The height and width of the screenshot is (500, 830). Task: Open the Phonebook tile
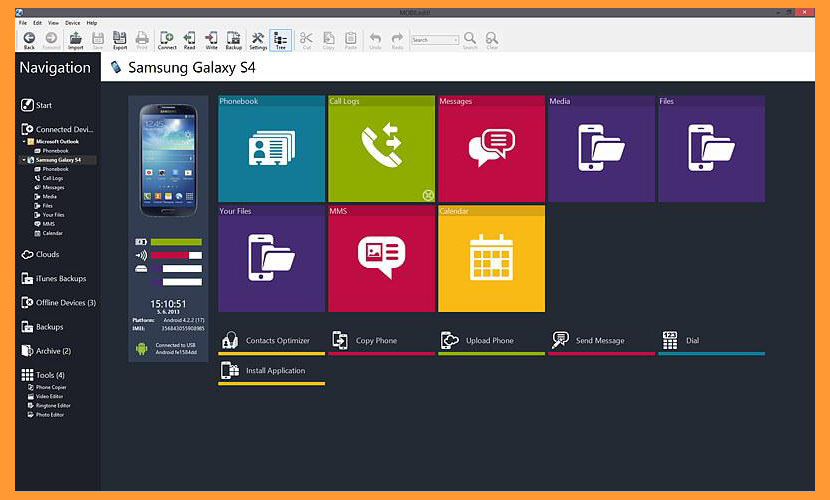(x=272, y=149)
